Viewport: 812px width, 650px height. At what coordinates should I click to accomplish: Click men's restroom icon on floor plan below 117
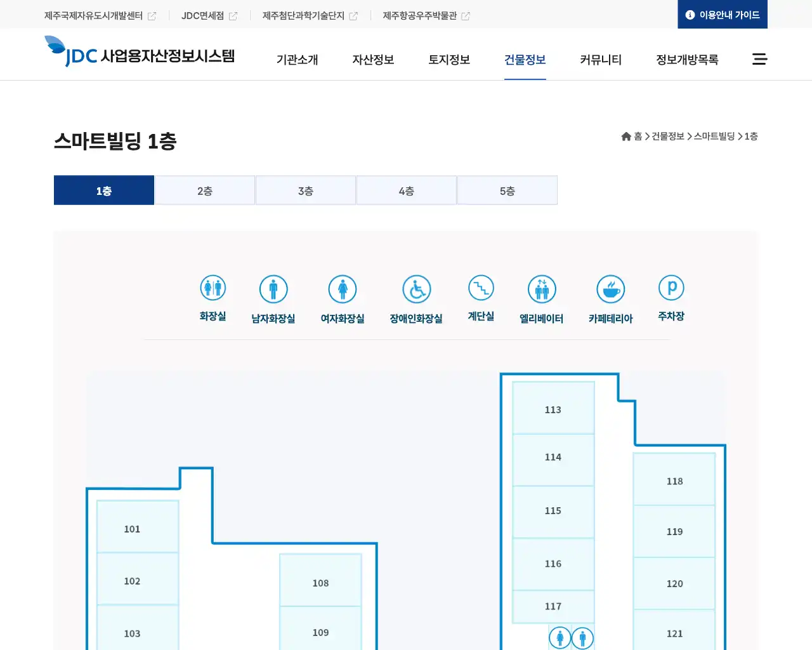tap(582, 638)
